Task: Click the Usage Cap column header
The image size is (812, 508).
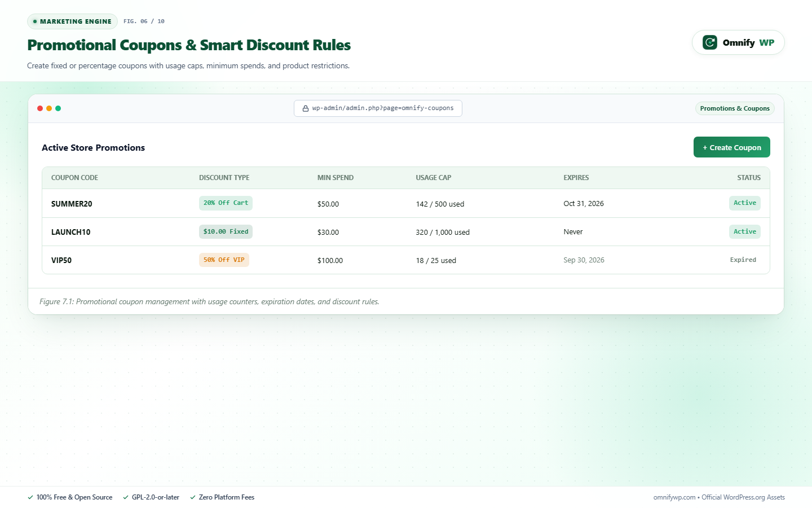Action: coord(434,178)
